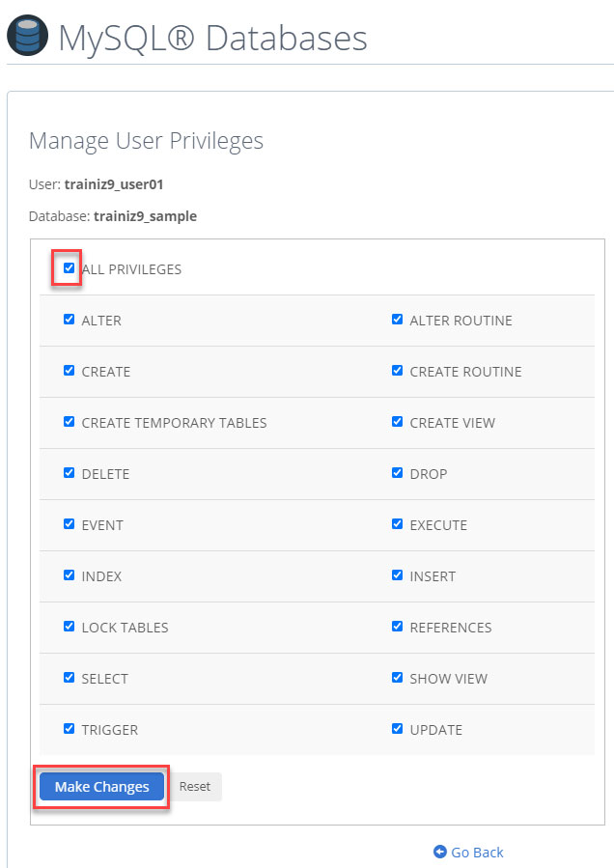Viewport: 614px width, 868px height.
Task: Uncheck the ALTER privilege checkbox
Action: (x=69, y=320)
